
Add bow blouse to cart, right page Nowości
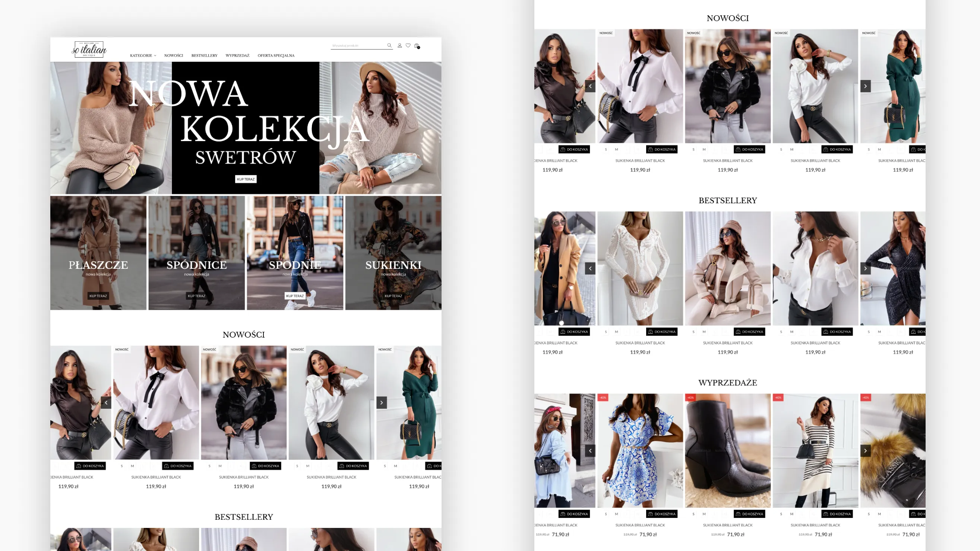661,149
